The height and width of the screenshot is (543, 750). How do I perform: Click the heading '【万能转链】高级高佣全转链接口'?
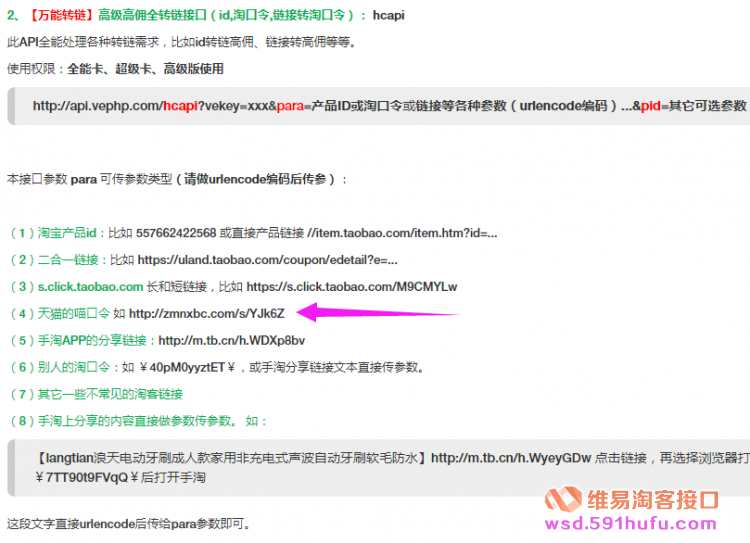point(117,15)
